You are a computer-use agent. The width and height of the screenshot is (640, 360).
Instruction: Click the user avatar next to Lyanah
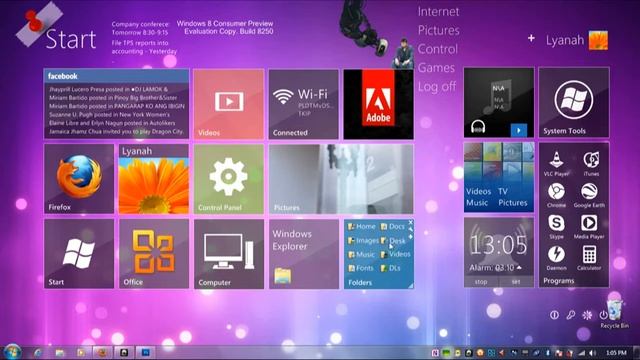598,40
